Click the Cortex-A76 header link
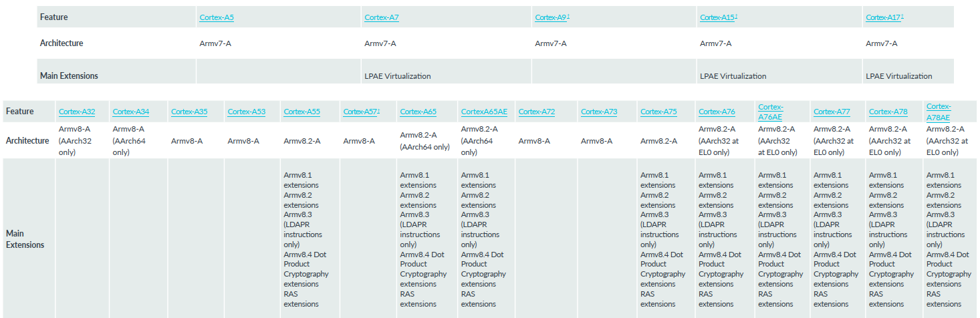 717,112
